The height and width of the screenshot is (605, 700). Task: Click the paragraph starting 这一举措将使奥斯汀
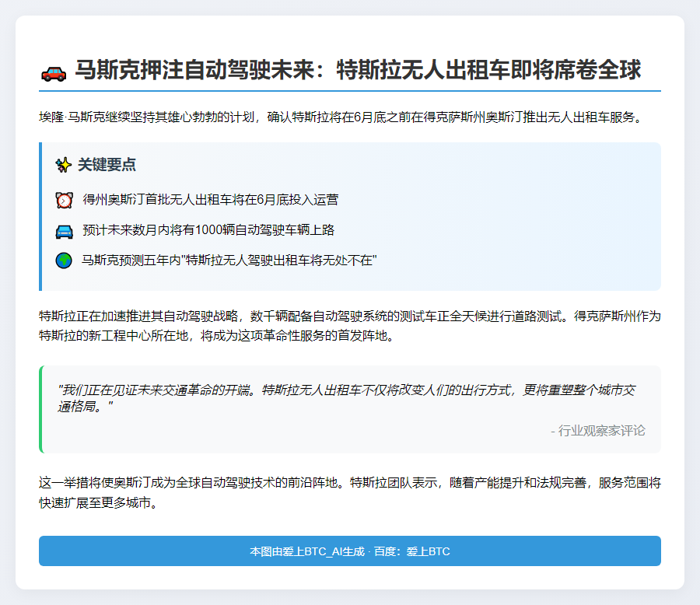tap(349, 492)
